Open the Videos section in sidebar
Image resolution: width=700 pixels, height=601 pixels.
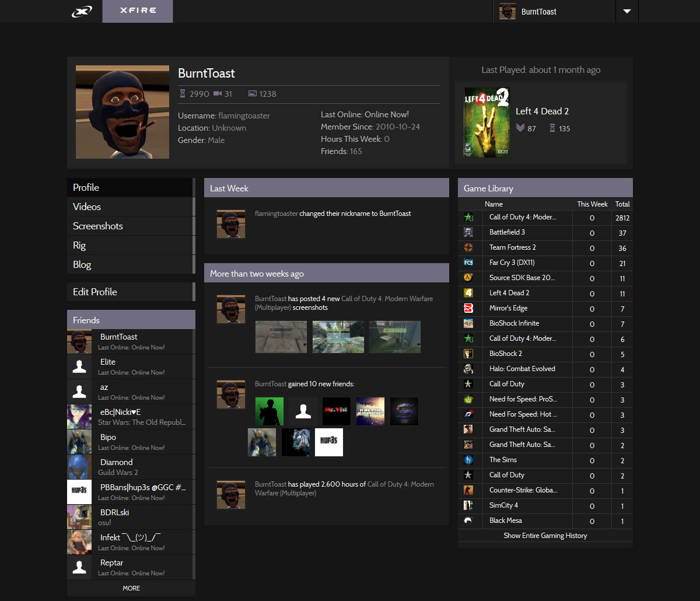tap(87, 207)
